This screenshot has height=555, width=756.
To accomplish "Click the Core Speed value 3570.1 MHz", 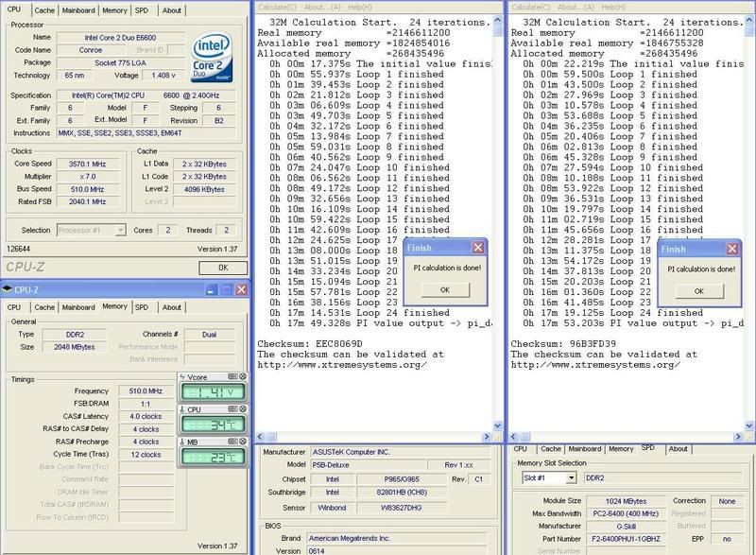I will tap(87, 164).
